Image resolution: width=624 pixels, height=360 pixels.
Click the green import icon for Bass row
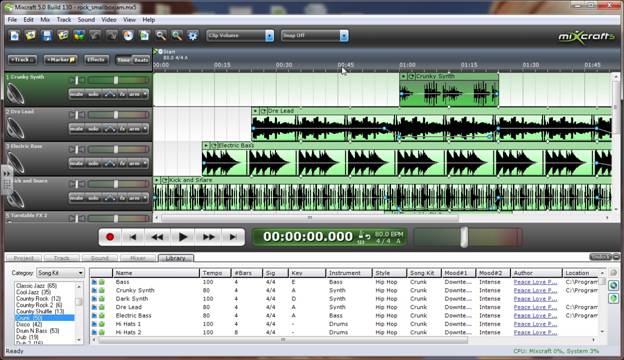(x=102, y=282)
